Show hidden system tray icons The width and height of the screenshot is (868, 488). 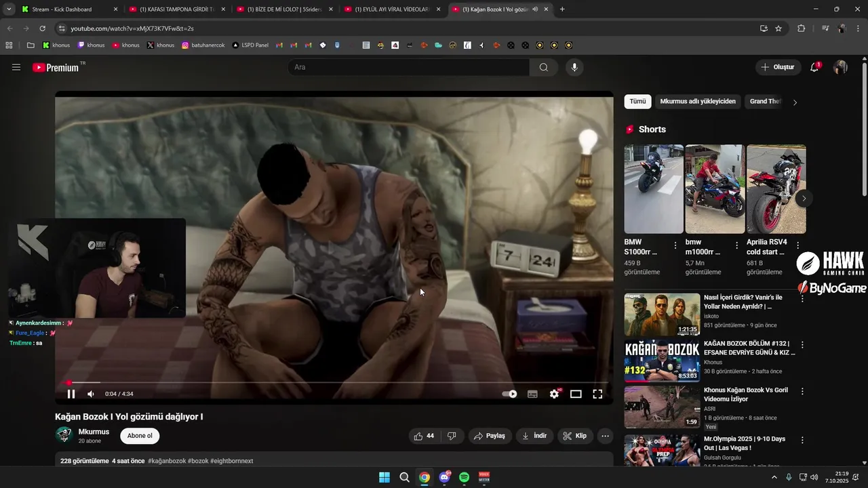click(774, 477)
